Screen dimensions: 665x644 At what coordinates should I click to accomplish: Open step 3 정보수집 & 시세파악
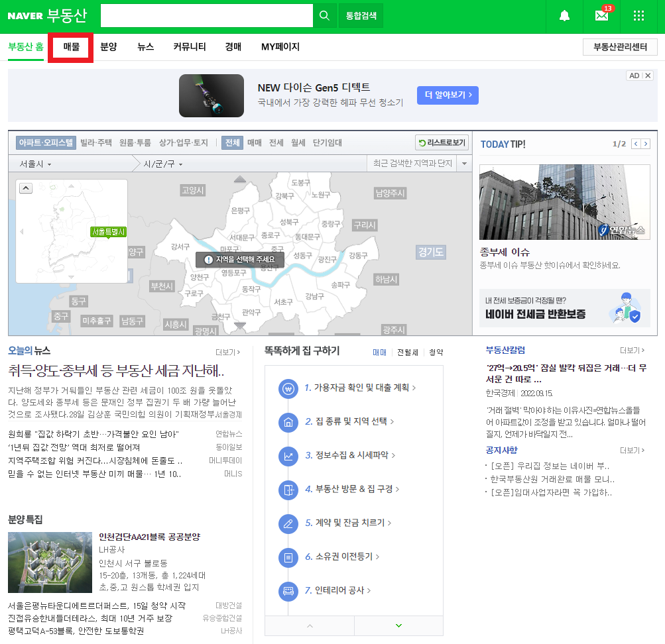[350, 455]
